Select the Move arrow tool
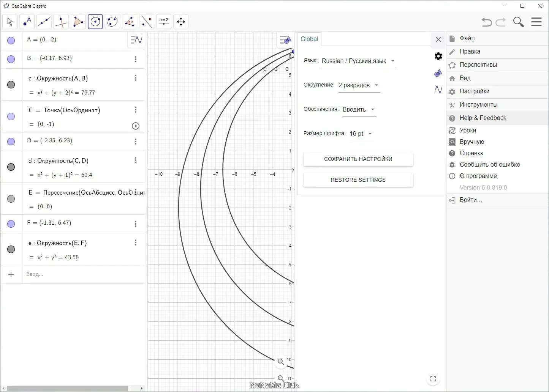 point(10,22)
